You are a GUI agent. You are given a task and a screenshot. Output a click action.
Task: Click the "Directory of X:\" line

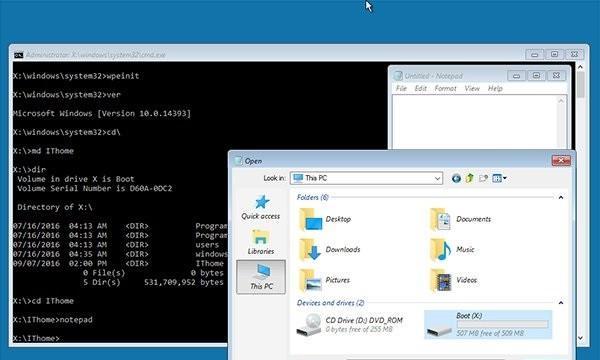pos(55,207)
